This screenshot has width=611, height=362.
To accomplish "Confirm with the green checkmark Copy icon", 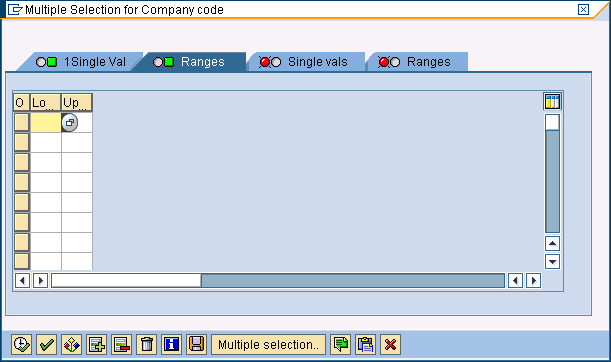I will (46, 344).
